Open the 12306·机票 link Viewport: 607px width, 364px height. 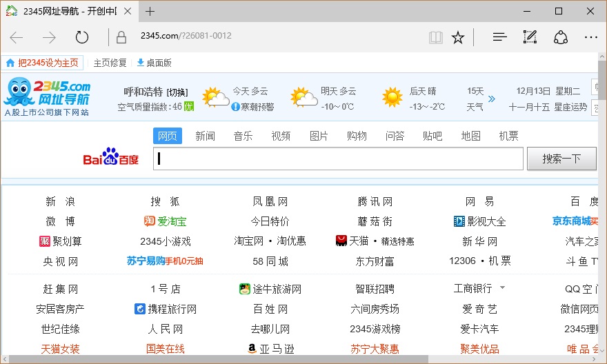click(480, 261)
